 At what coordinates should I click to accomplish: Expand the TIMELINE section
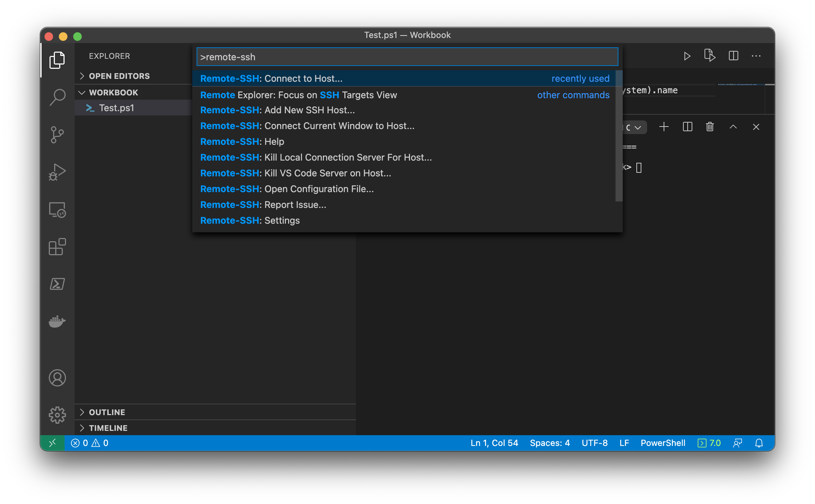click(108, 428)
